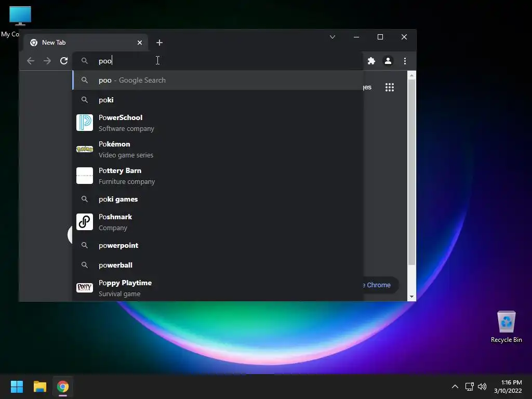Maximize the Chrome window

tap(380, 37)
